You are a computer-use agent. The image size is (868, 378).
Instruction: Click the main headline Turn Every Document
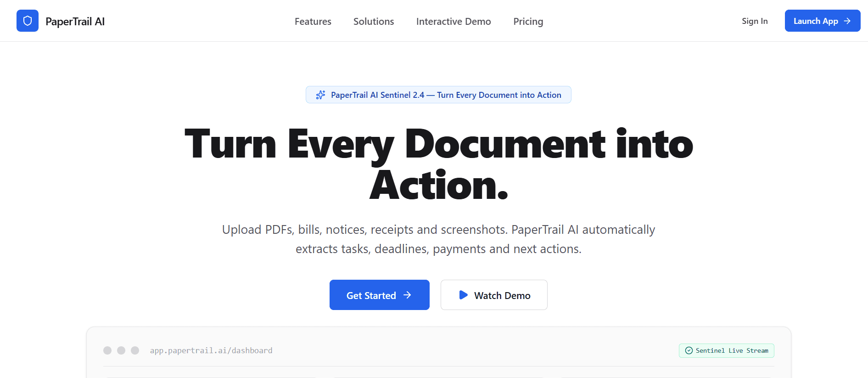438,164
